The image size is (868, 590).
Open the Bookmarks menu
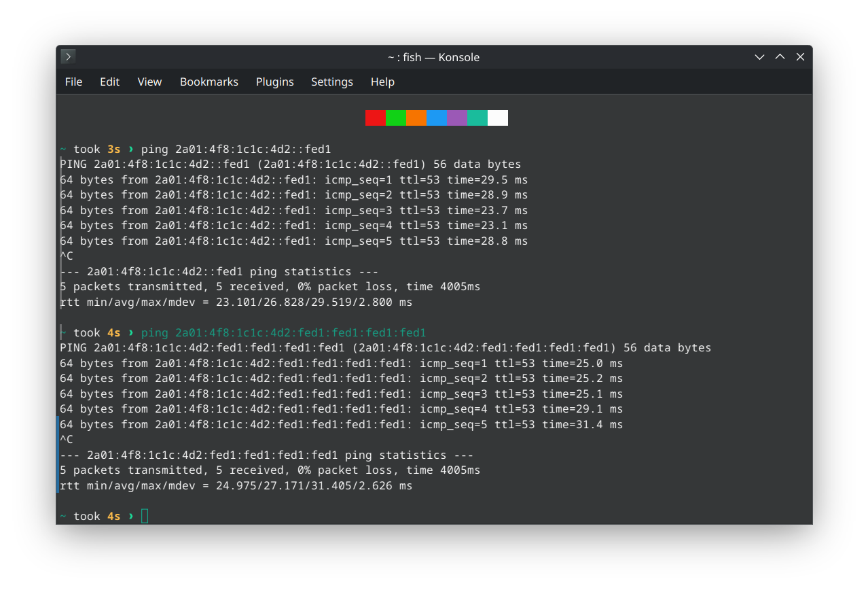[209, 82]
